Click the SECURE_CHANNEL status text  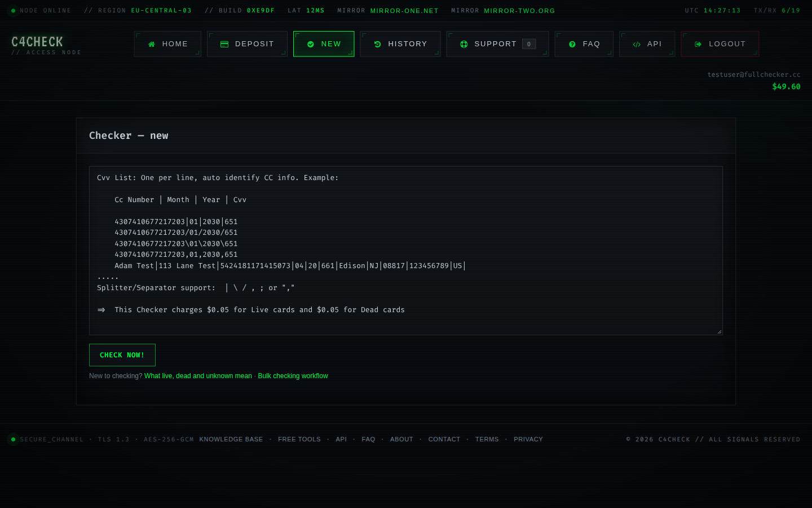coord(51,439)
